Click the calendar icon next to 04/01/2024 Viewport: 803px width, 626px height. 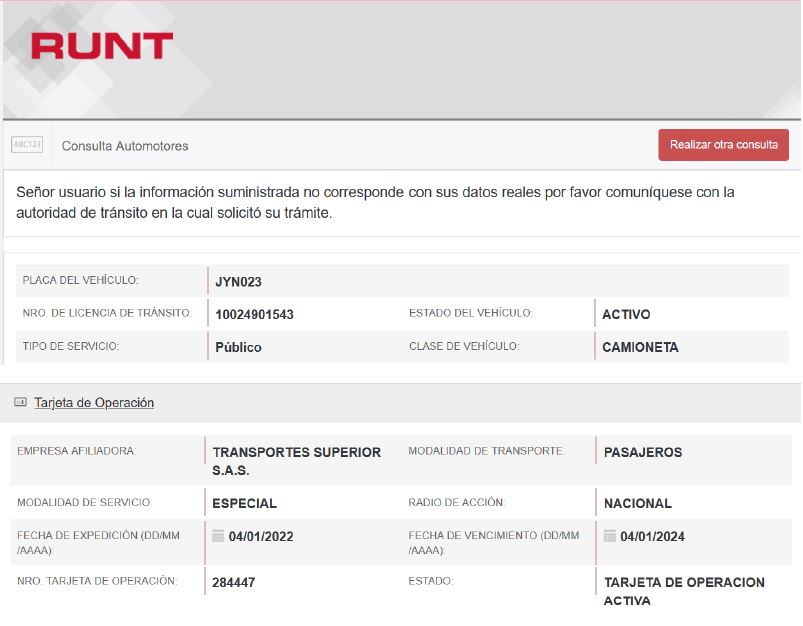[x=610, y=535]
